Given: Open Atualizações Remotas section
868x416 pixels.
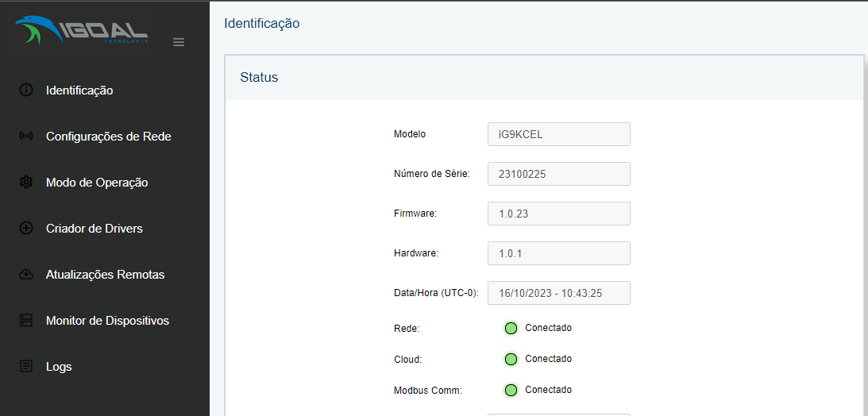Looking at the screenshot, I should 105,275.
